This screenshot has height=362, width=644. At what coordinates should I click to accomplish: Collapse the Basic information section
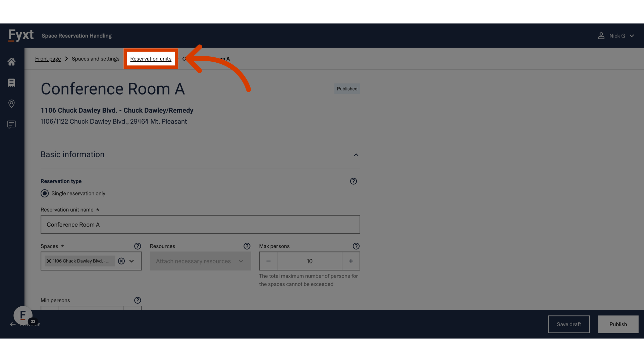(x=356, y=155)
